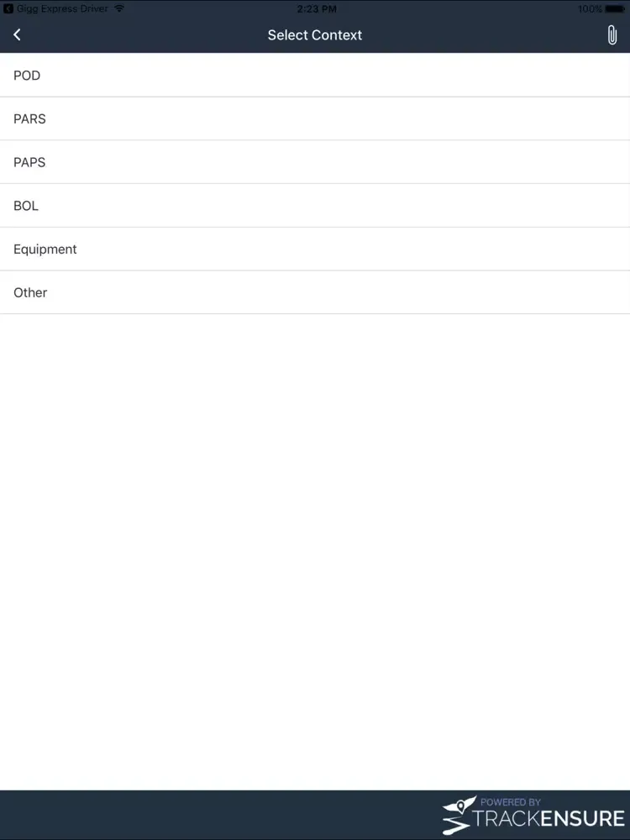Click the TRACKENSURE brand text
The image size is (630, 840).
coord(550,820)
